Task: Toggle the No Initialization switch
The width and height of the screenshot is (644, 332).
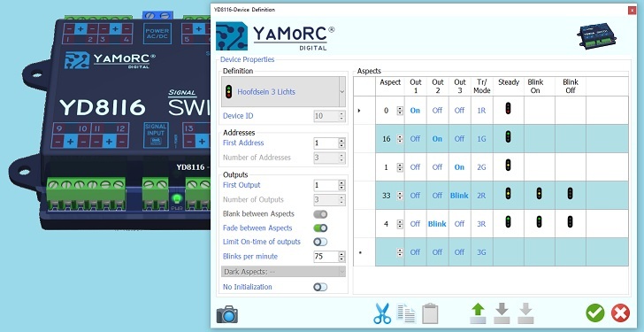Action: coord(320,287)
